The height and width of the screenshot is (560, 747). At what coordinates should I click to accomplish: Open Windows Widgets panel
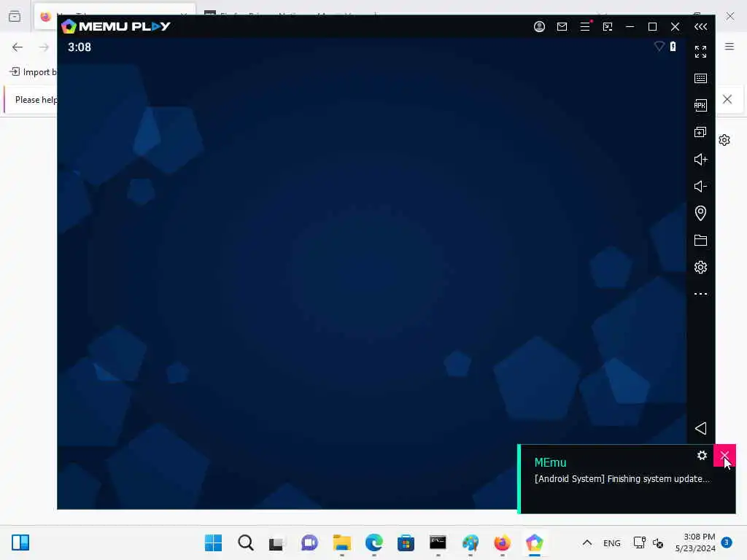20,542
